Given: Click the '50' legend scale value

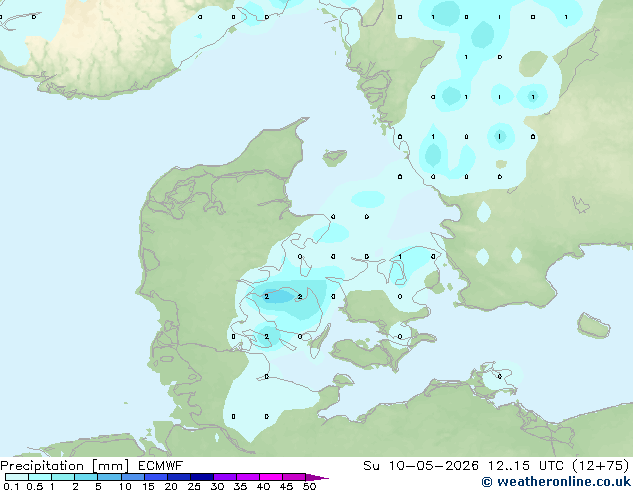Looking at the screenshot, I should tap(309, 486).
